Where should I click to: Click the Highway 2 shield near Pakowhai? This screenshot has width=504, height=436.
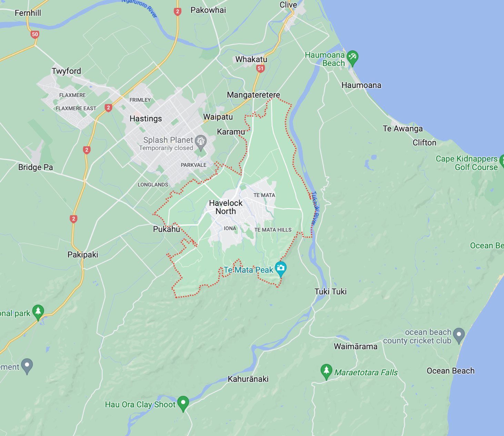point(178,12)
